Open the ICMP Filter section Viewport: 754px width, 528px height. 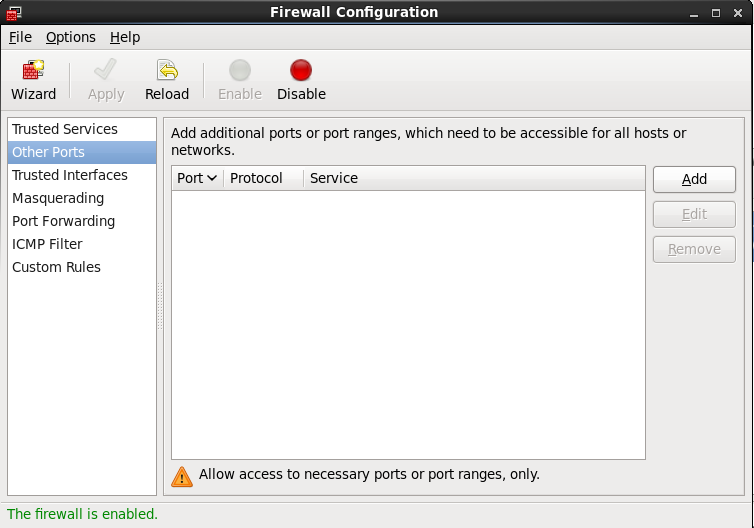pos(82,244)
